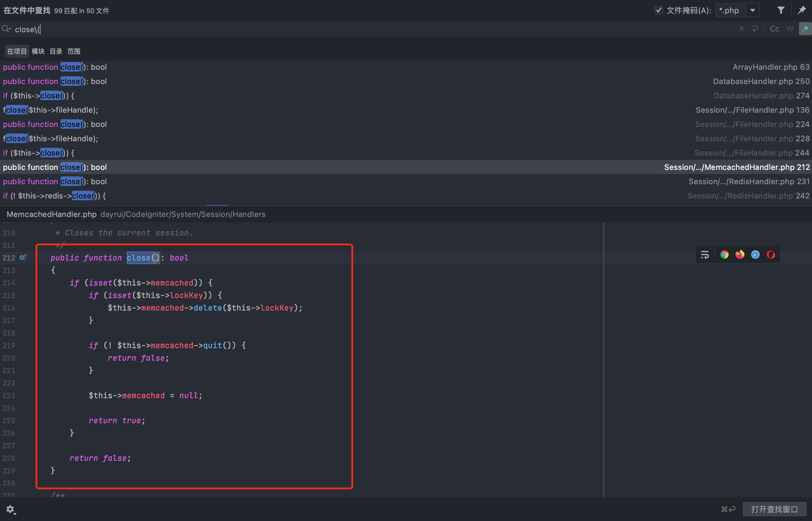Open search history magnifier dropdown

tap(6, 29)
